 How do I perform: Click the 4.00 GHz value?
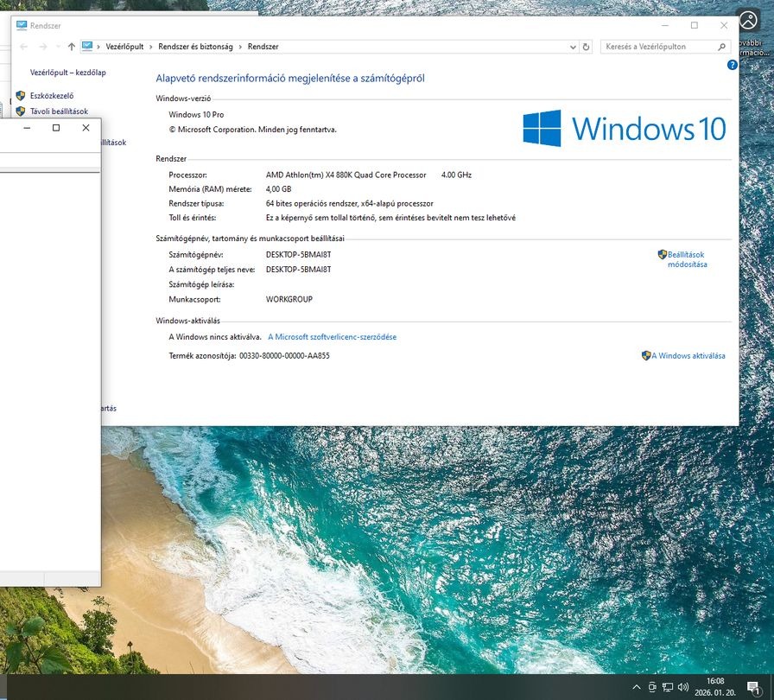pos(456,175)
